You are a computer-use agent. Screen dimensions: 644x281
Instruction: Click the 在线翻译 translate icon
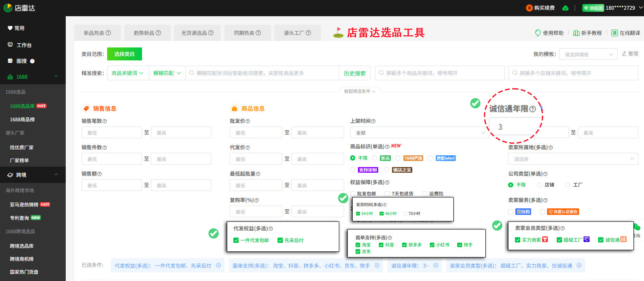[x=615, y=33]
